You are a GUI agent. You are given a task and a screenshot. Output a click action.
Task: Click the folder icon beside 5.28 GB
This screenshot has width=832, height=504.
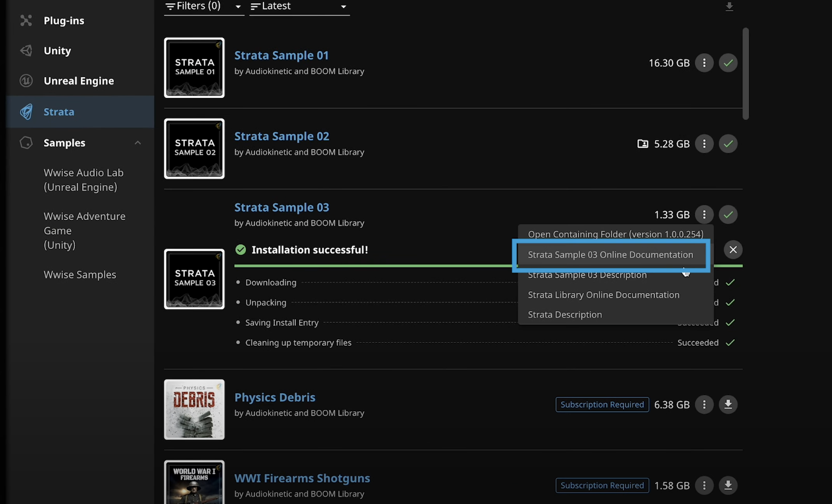[642, 144]
